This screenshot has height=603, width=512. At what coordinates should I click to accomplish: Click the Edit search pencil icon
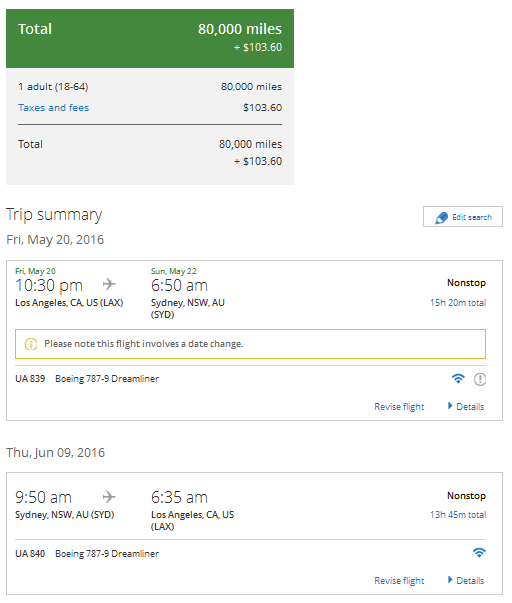click(441, 217)
